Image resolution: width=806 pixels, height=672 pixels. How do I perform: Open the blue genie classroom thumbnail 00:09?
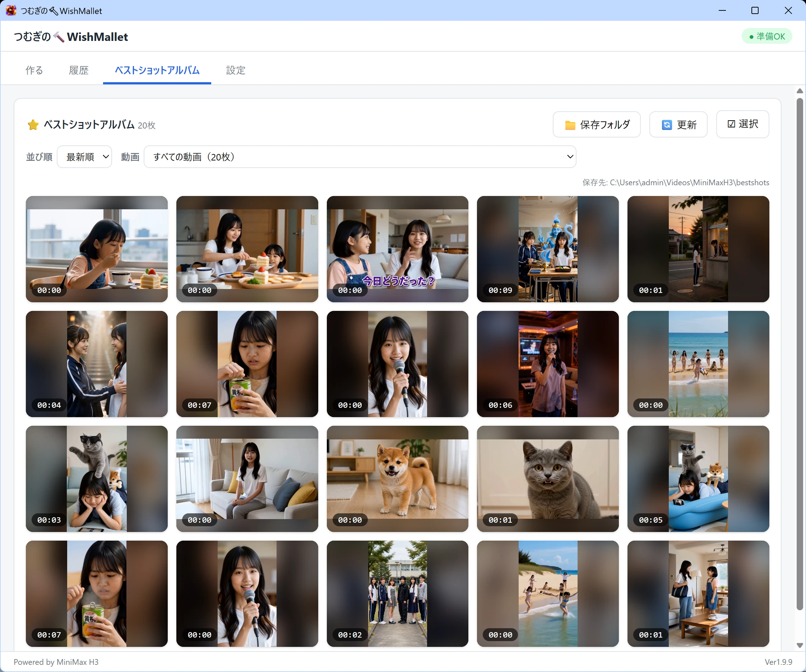[x=548, y=249]
